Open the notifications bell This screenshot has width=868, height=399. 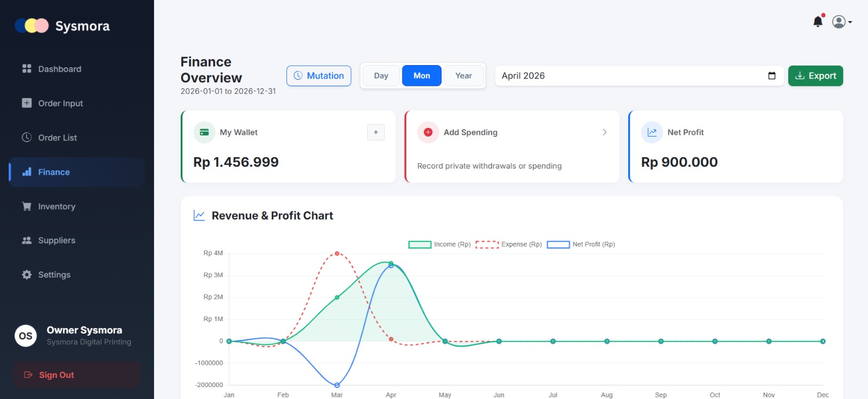click(x=818, y=21)
